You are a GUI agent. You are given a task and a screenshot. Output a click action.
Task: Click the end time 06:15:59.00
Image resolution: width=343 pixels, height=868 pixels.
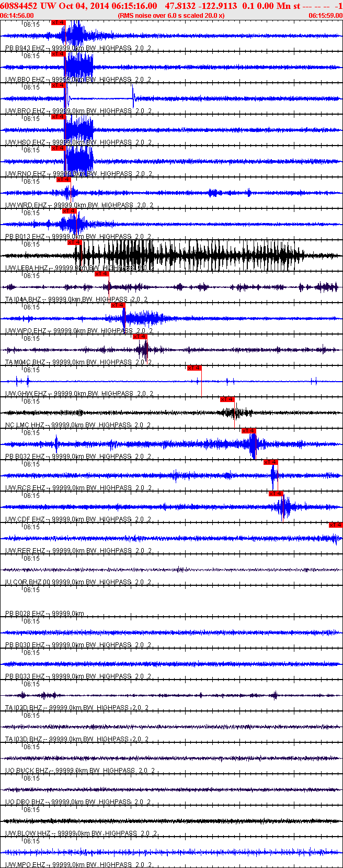point(325,16)
